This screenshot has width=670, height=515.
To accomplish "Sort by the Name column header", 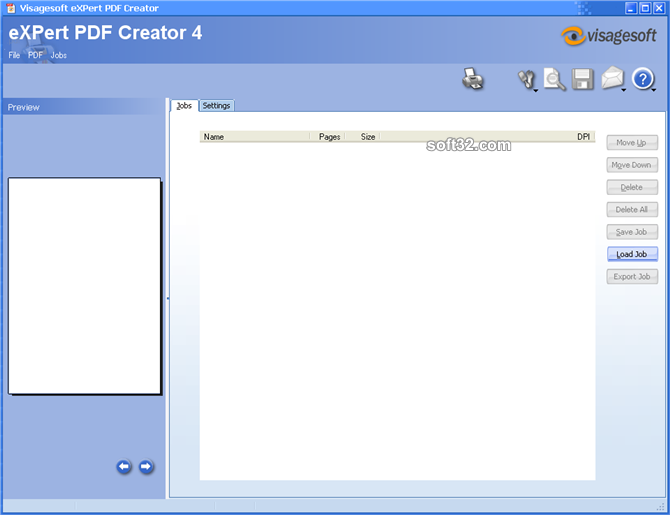I will click(255, 137).
